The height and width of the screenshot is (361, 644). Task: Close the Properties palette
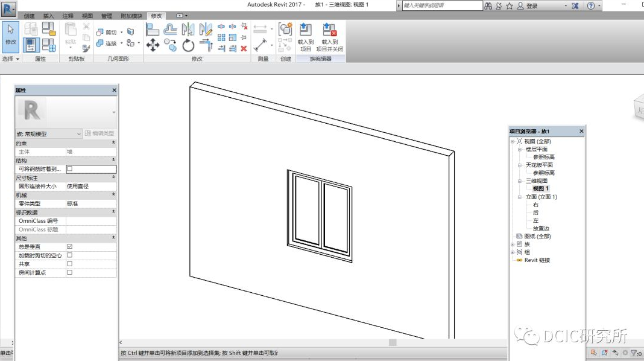[x=114, y=90]
